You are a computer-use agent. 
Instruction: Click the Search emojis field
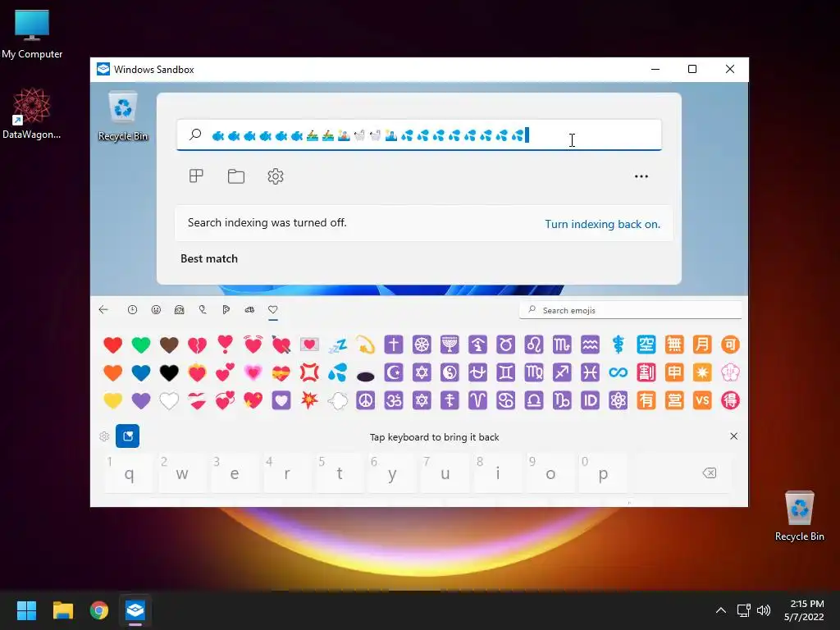pos(631,310)
